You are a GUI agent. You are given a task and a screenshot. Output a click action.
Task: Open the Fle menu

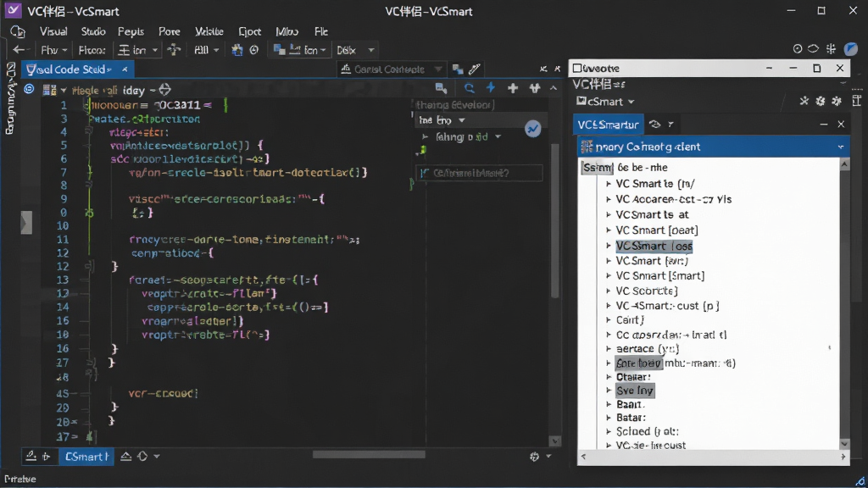tap(321, 31)
